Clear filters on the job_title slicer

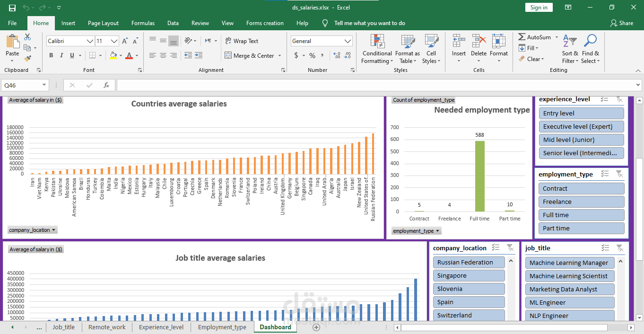coord(620,247)
